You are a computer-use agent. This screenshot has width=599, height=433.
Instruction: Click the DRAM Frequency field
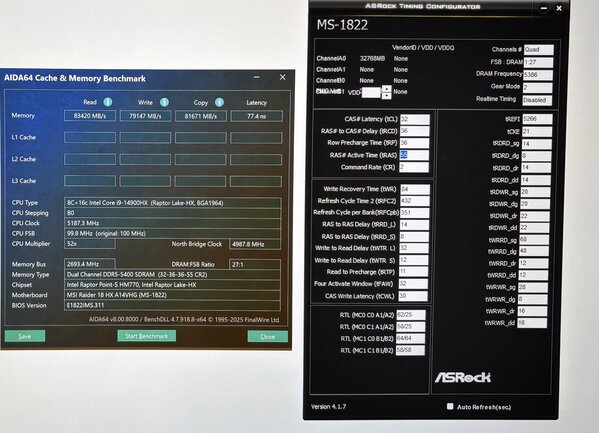click(x=538, y=75)
